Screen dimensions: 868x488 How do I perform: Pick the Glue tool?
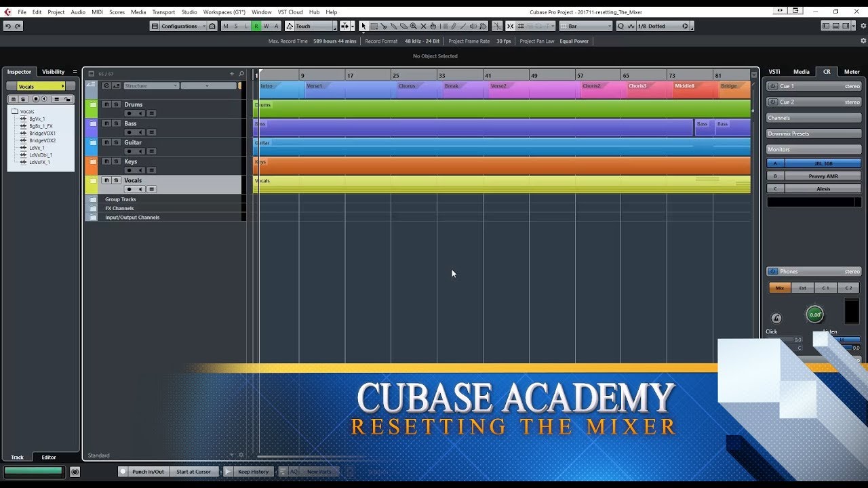(x=394, y=26)
